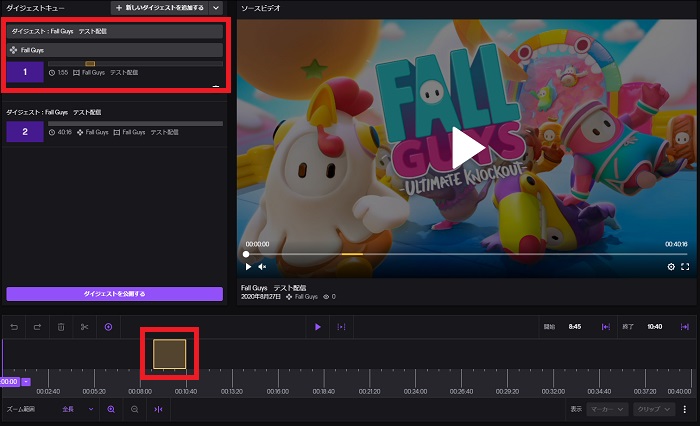
Task: Click the digest 2 mini progress bar
Action: tap(135, 124)
